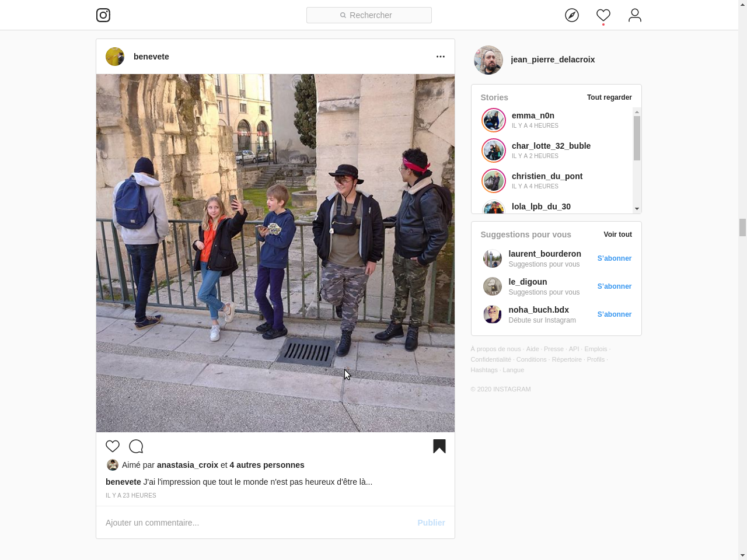Click the Instagram logo home icon

[103, 15]
